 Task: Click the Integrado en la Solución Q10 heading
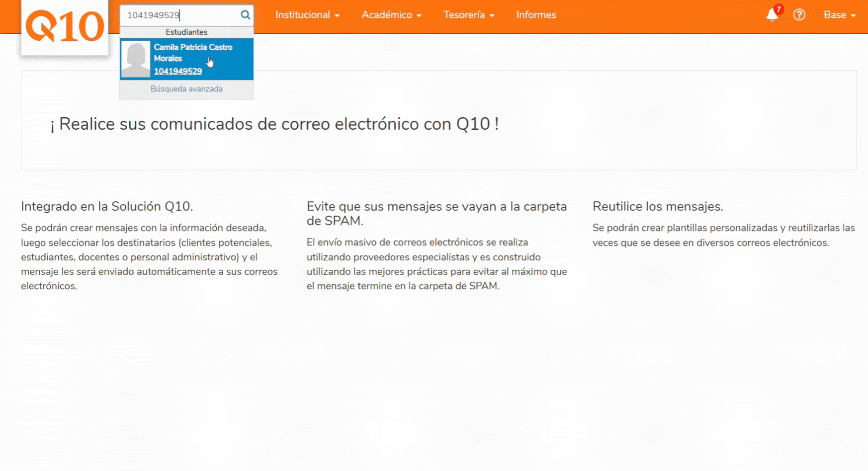pos(107,206)
